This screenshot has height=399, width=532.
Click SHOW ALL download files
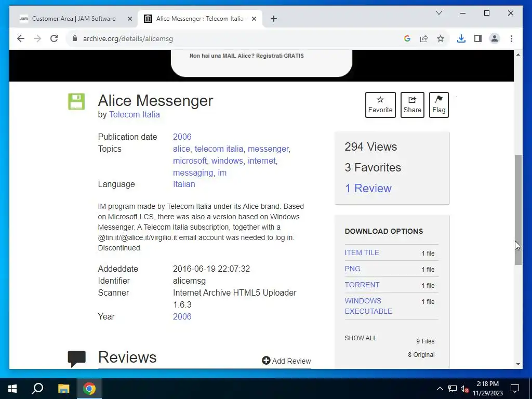361,338
